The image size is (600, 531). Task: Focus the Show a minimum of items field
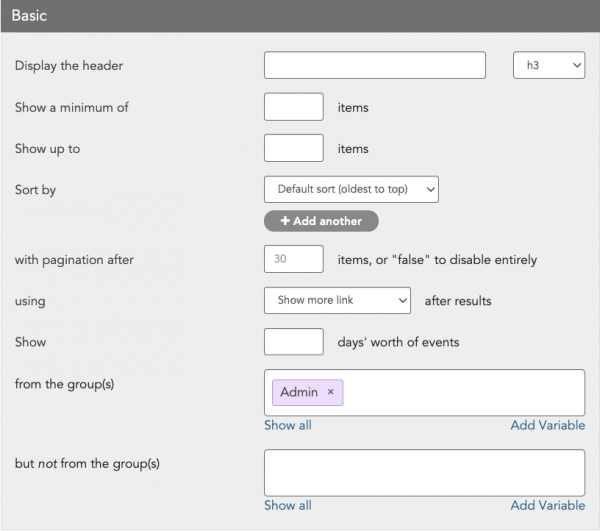click(293, 107)
